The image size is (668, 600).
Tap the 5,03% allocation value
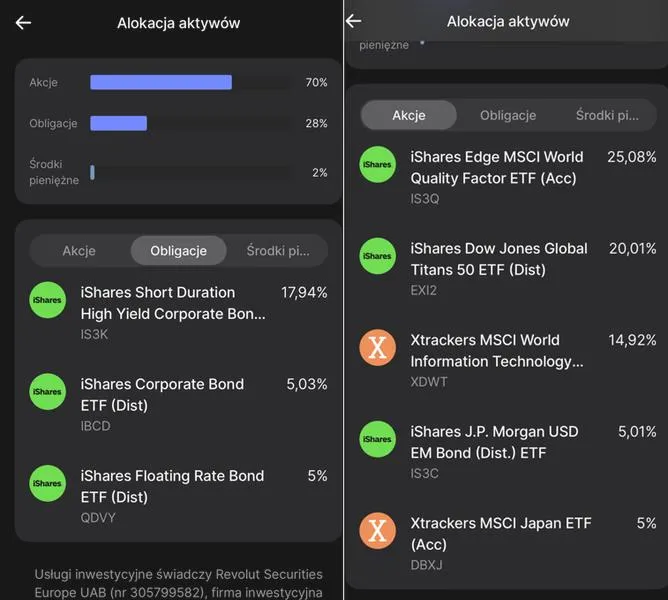[x=307, y=384]
